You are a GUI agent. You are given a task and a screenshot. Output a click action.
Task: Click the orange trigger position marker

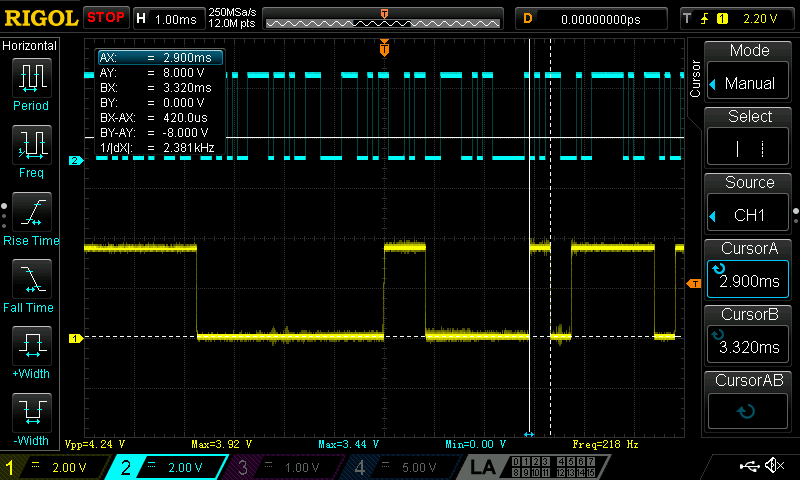click(x=384, y=47)
